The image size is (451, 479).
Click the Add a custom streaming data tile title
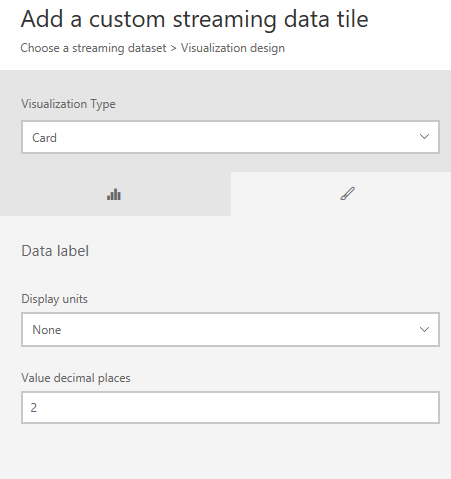pyautogui.click(x=194, y=19)
